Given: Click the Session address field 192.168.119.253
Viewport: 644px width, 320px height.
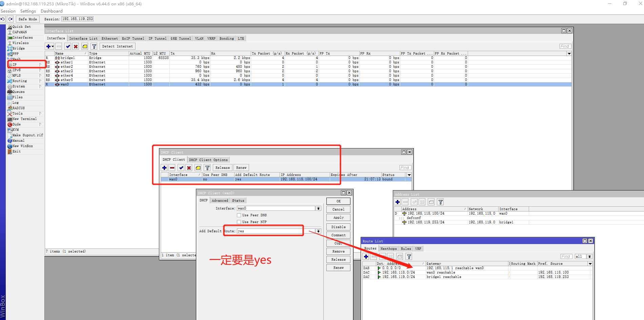Looking at the screenshot, I should [78, 19].
